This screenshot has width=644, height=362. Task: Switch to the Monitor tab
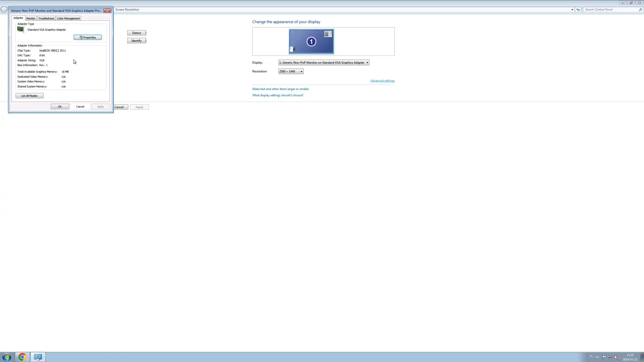pyautogui.click(x=31, y=18)
